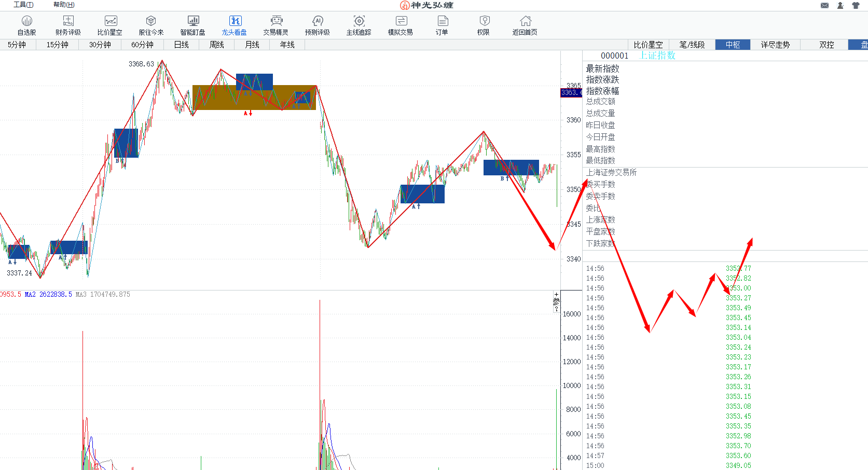Open 模拟交易 simulated trading icon
This screenshot has height=470, width=868.
401,25
